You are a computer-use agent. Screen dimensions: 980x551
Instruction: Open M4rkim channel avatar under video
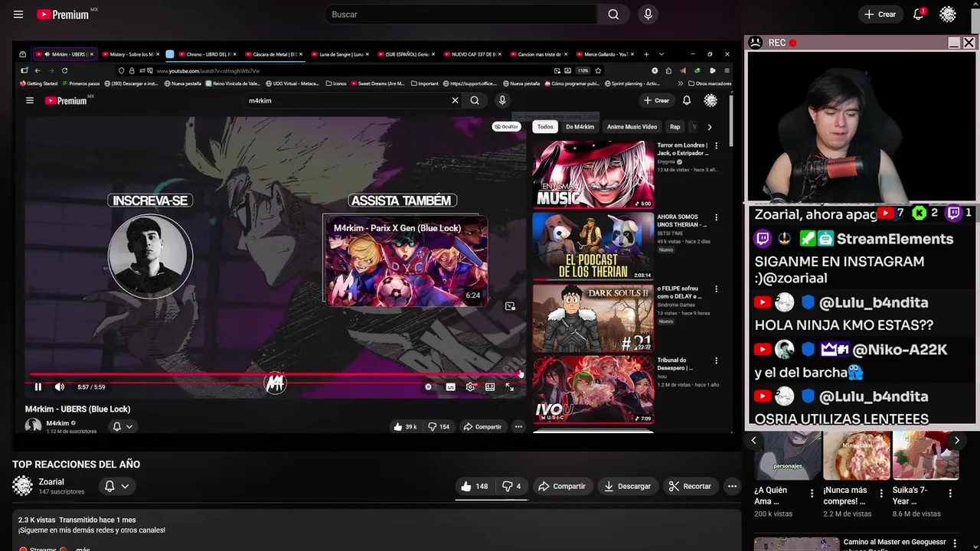pyautogui.click(x=33, y=426)
